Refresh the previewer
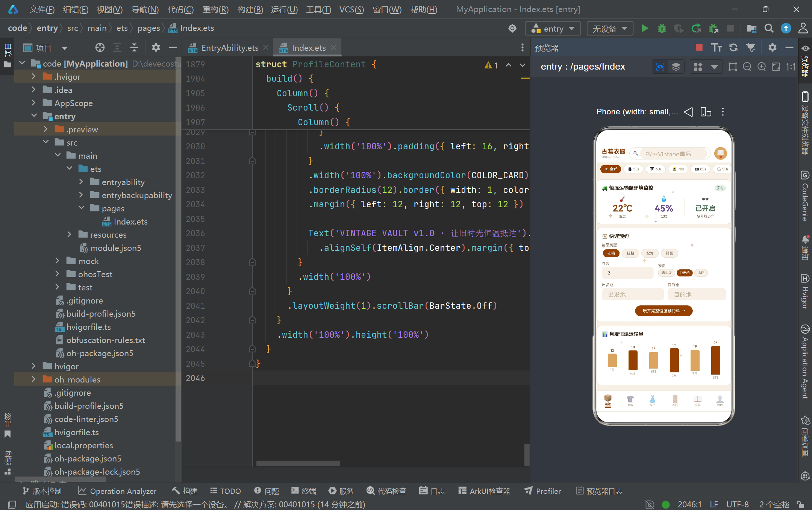 pyautogui.click(x=733, y=47)
